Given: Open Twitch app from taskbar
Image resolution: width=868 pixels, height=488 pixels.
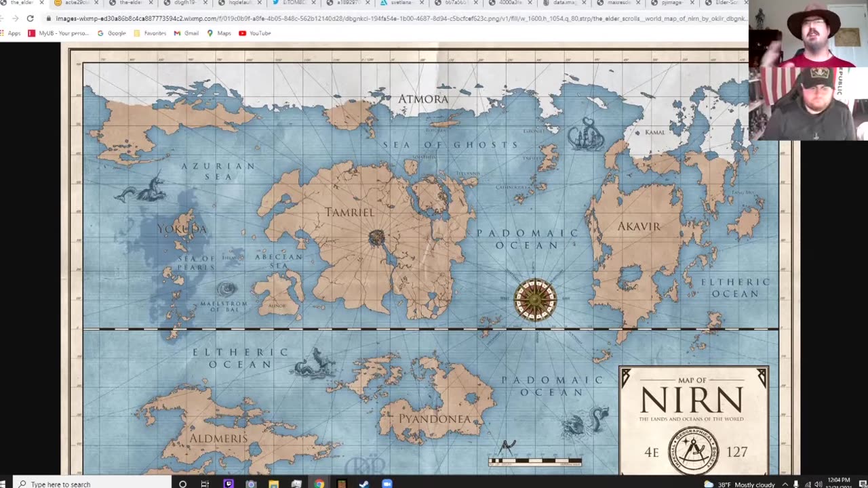Looking at the screenshot, I should click(228, 484).
